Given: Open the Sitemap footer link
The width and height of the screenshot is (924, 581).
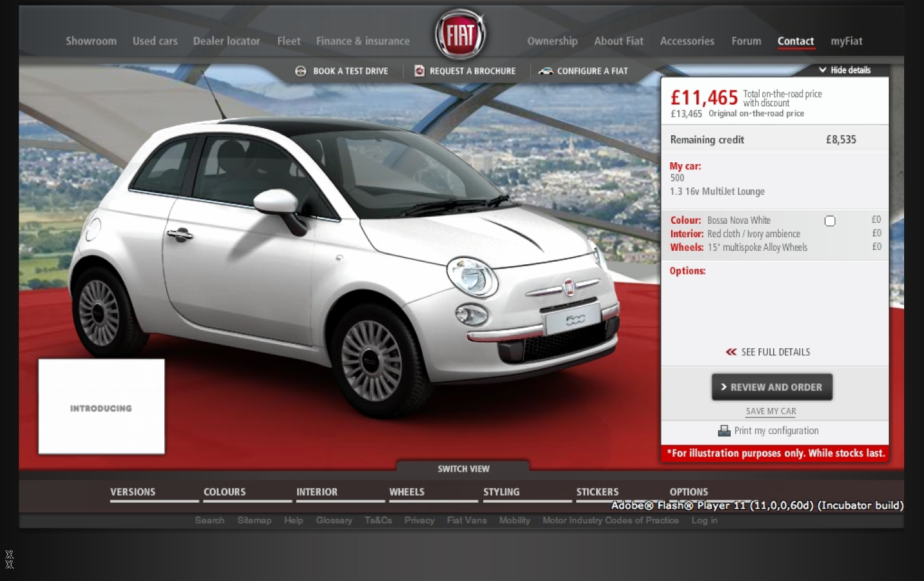Looking at the screenshot, I should [254, 521].
